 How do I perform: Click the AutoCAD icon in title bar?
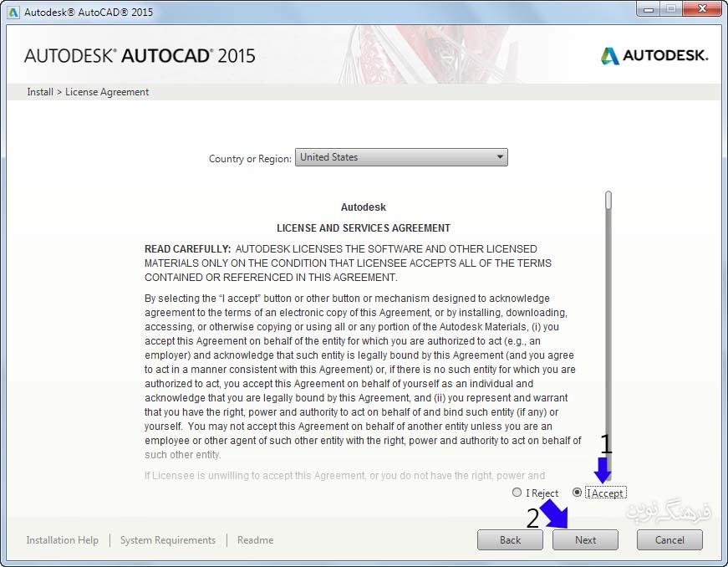point(13,12)
